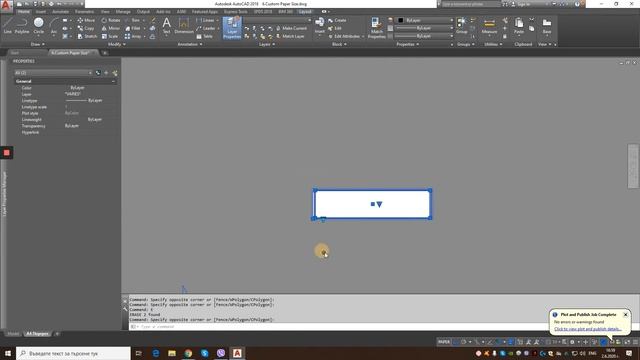Image resolution: width=640 pixels, height=360 pixels.
Task: Expand the Modify panel
Action: [x=116, y=44]
